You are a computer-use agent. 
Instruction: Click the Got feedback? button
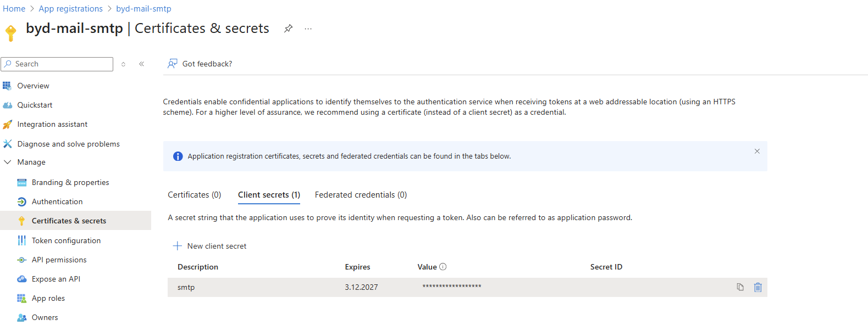[x=200, y=64]
